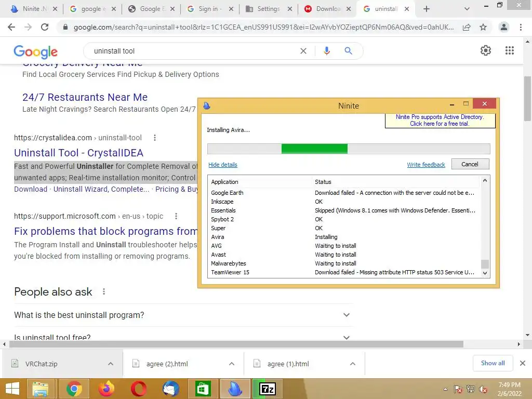The height and width of the screenshot is (399, 532).
Task: Switch to Ninite taskbar icon
Action: pyautogui.click(x=235, y=389)
